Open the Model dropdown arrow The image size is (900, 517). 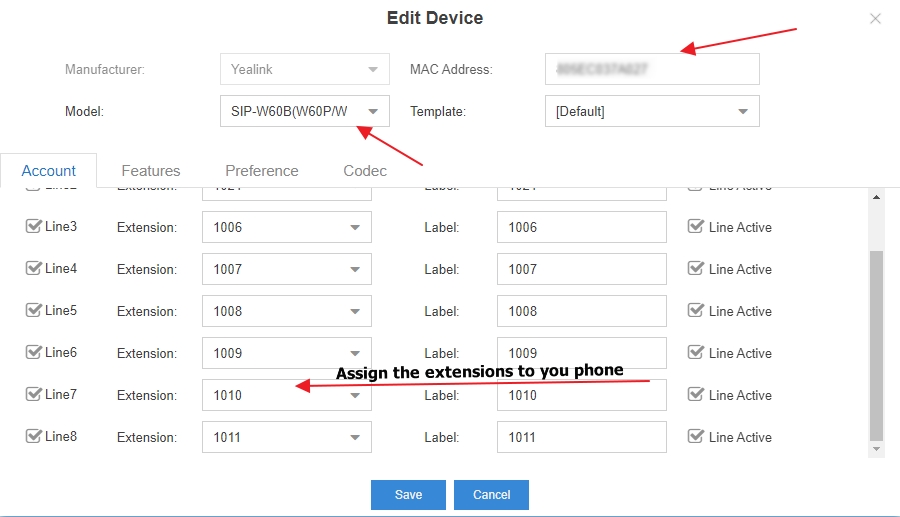[x=373, y=111]
